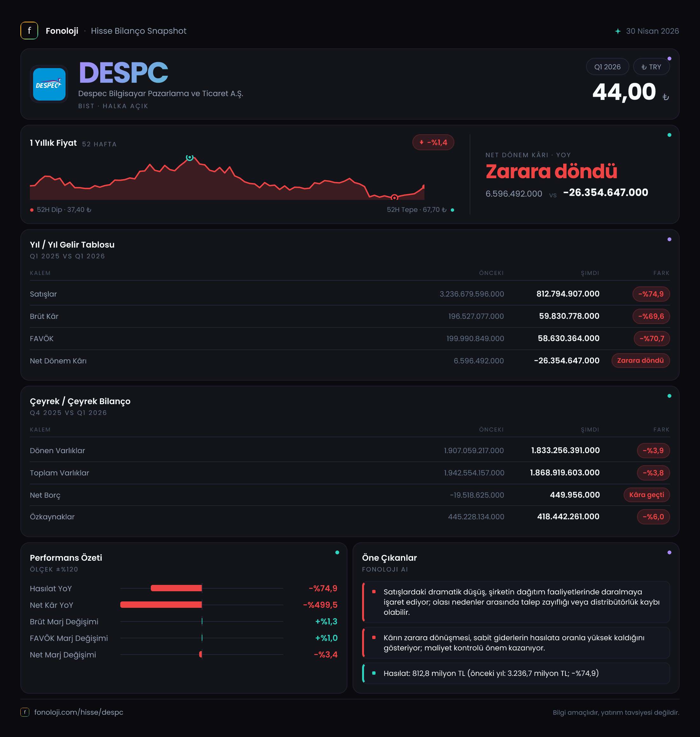Click the Satışlar previous value 3.236.679.596.000
This screenshot has height=737, width=700.
tap(472, 294)
